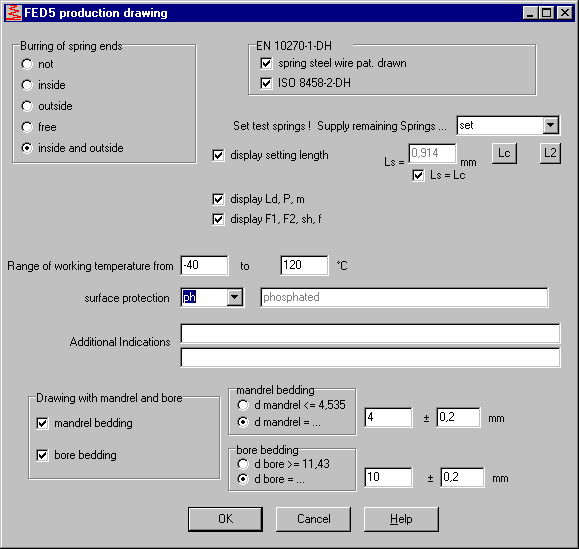The height and width of the screenshot is (549, 579).
Task: Open the 'set' springs dropdown arrow
Action: click(x=551, y=126)
